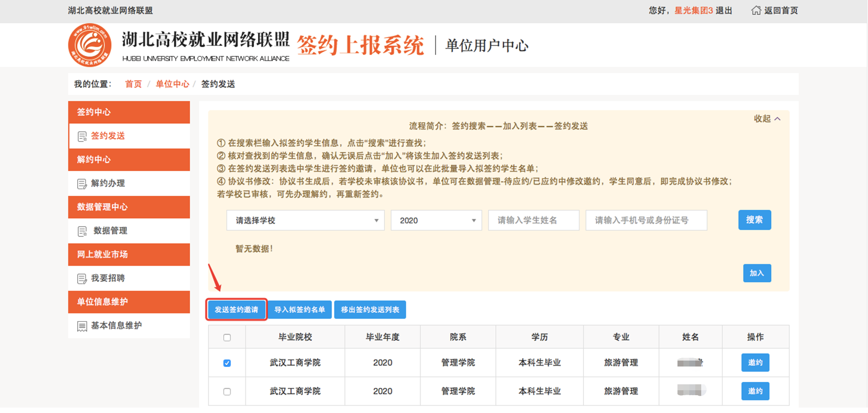Image resolution: width=868 pixels, height=413 pixels.
Task: Click the document icon next to 基本信息维护
Action: point(82,326)
